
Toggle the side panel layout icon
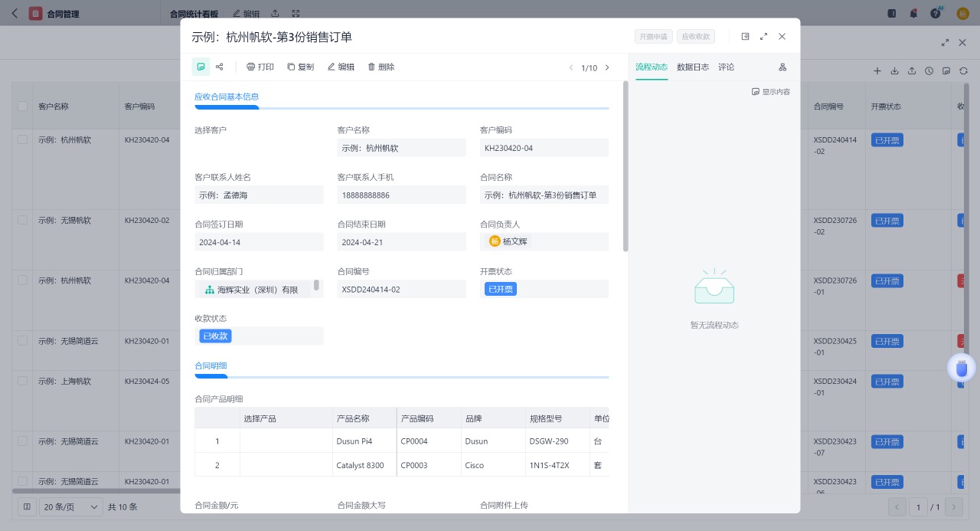[x=745, y=36]
